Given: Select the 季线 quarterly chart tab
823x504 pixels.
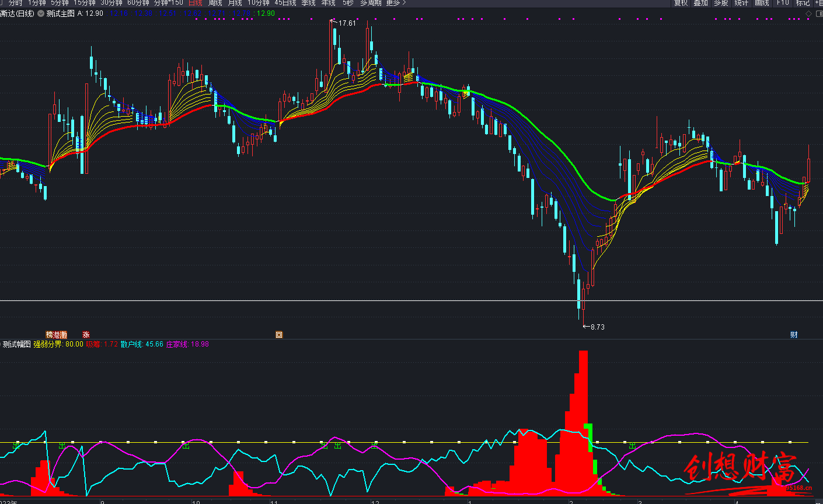Looking at the screenshot, I should click(x=308, y=3).
